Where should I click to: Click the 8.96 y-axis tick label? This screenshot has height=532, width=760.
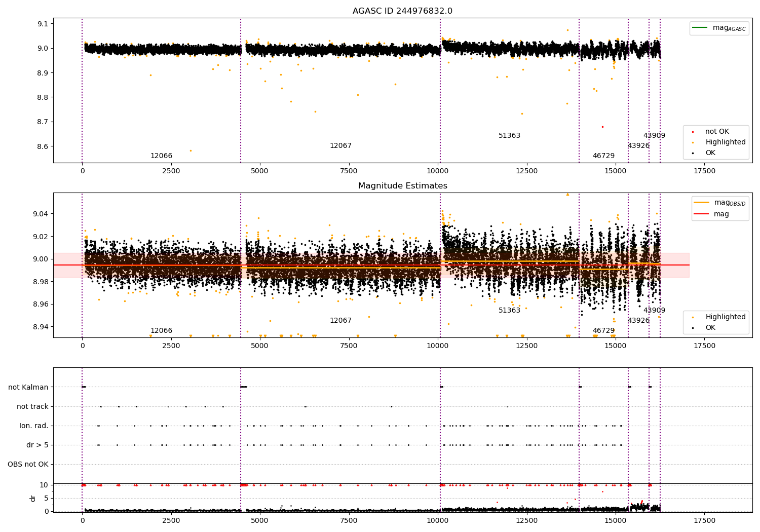point(40,304)
